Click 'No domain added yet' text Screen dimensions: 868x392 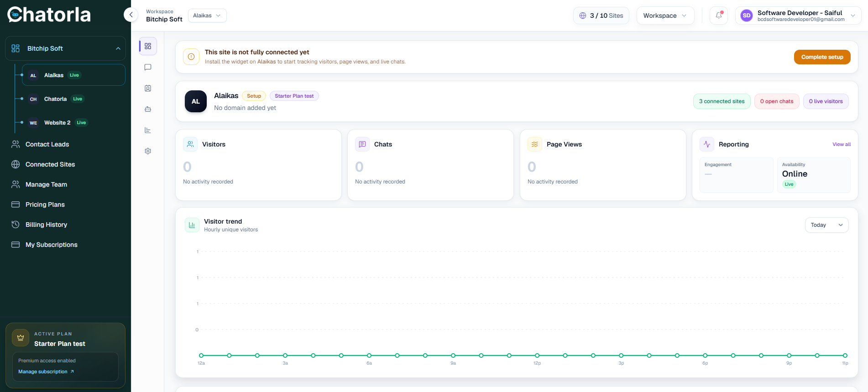point(245,108)
